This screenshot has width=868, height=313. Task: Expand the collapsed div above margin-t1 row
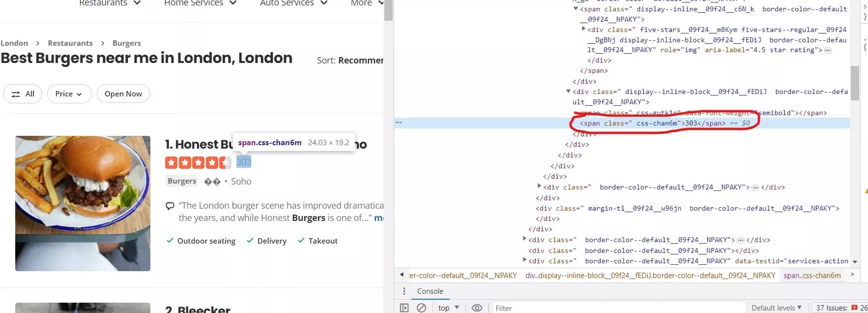click(539, 187)
